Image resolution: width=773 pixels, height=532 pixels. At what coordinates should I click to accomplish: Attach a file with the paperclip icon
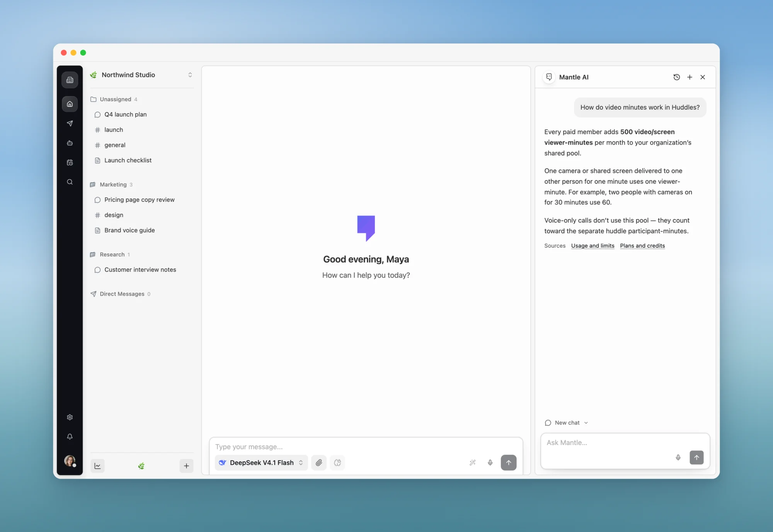pos(319,462)
